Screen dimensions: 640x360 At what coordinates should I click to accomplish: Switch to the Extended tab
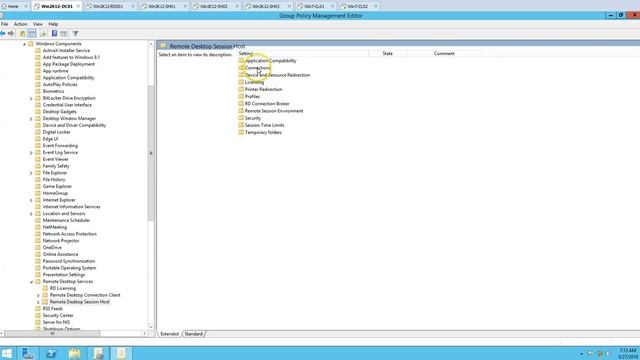pyautogui.click(x=169, y=334)
